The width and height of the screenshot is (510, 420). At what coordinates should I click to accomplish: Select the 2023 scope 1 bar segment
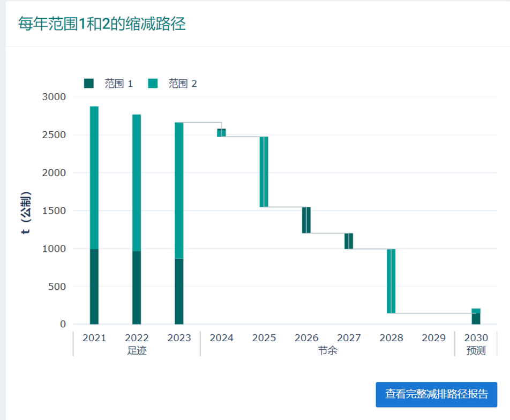[x=179, y=291]
